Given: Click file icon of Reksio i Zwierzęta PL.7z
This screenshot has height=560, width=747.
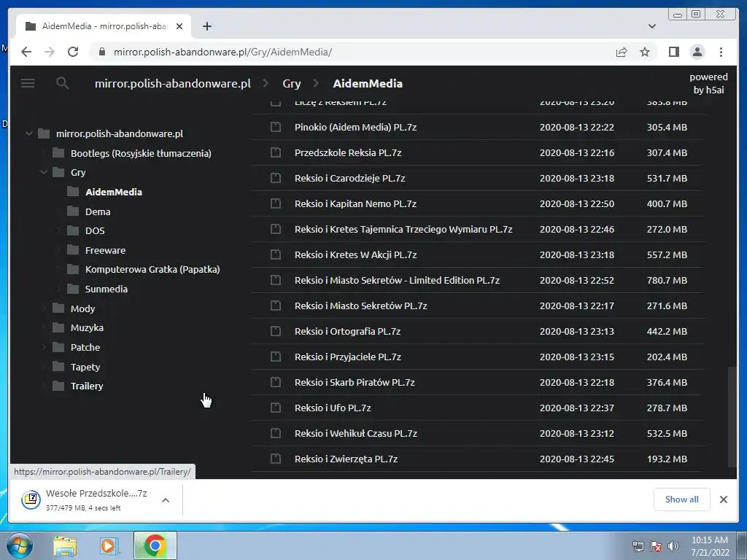Looking at the screenshot, I should coord(275,459).
